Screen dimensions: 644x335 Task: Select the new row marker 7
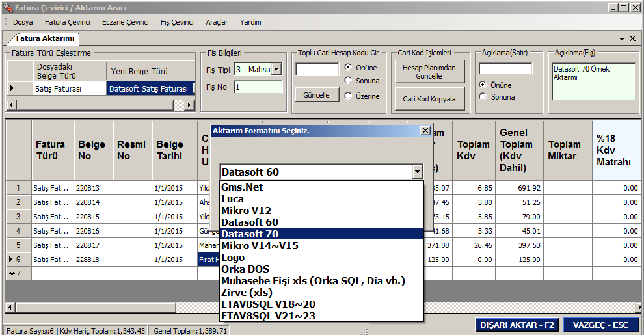point(18,273)
